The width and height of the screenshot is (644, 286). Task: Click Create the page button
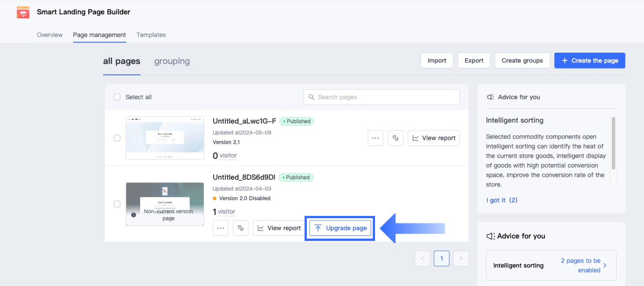coord(589,61)
